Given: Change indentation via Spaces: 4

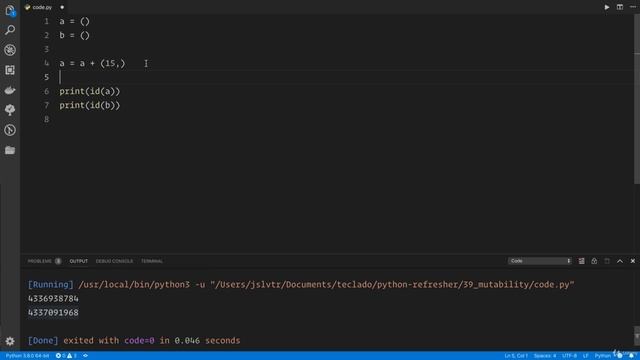Looking at the screenshot, I should (545, 356).
